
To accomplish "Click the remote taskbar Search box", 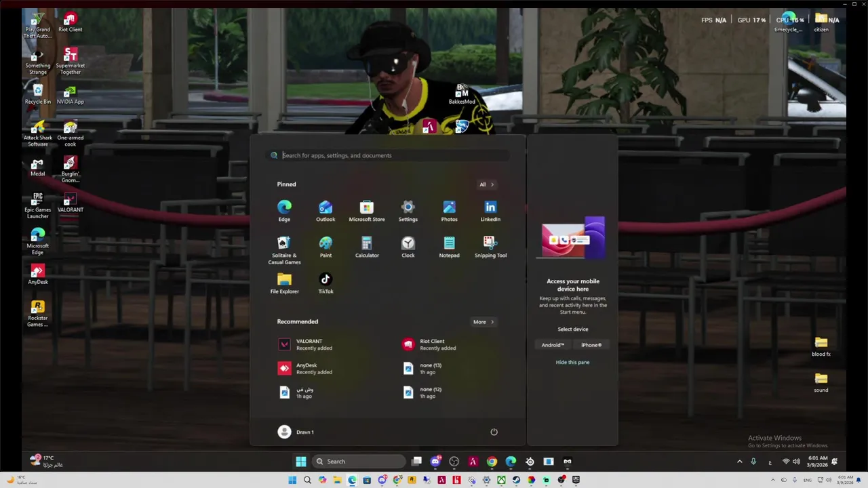I will pyautogui.click(x=359, y=462).
